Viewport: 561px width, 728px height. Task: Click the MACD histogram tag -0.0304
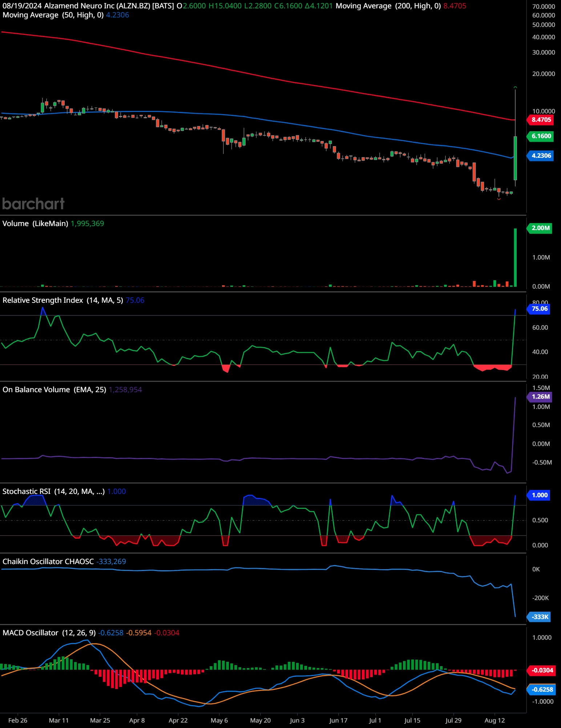541,670
